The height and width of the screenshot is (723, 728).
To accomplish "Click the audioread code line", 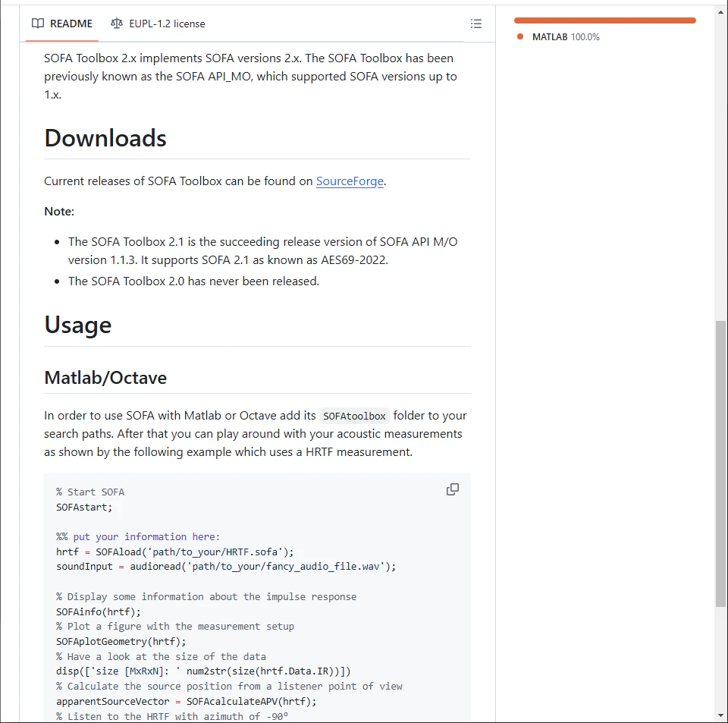I will [226, 567].
